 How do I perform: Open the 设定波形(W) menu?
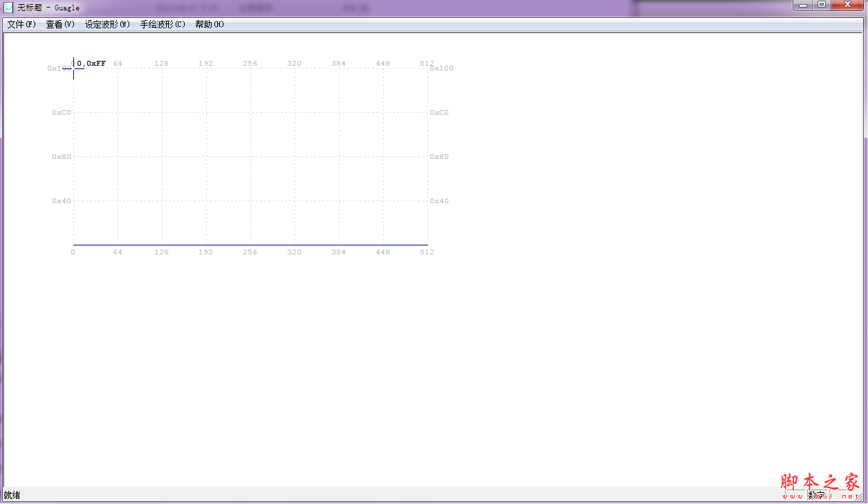pos(107,24)
